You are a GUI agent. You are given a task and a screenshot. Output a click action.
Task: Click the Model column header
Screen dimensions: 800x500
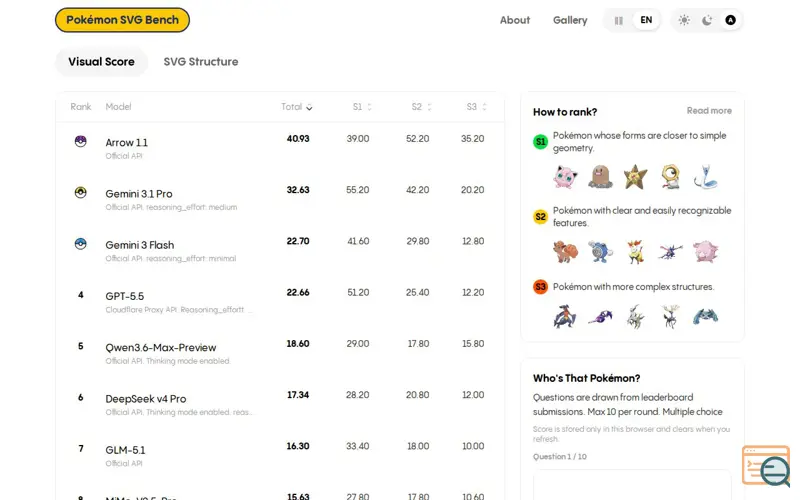(x=118, y=107)
